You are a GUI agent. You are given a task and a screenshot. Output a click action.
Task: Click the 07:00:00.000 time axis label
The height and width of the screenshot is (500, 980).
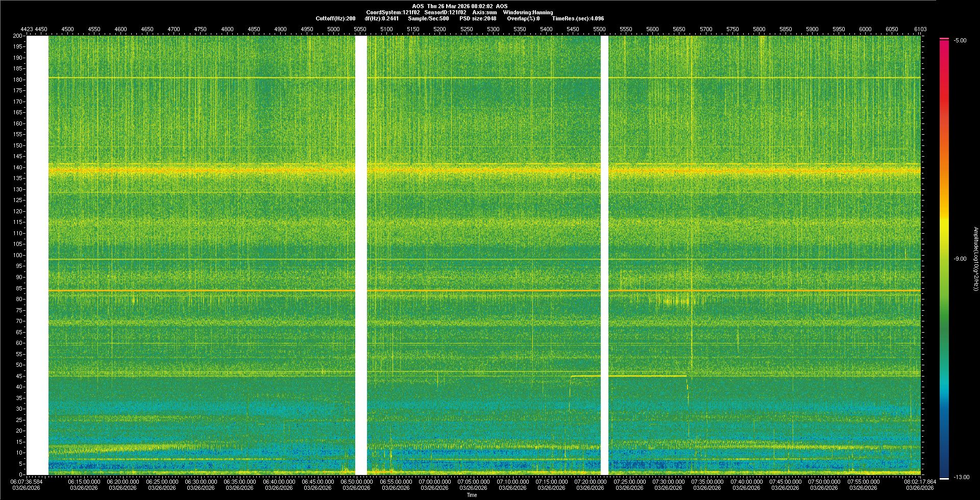[x=435, y=481]
